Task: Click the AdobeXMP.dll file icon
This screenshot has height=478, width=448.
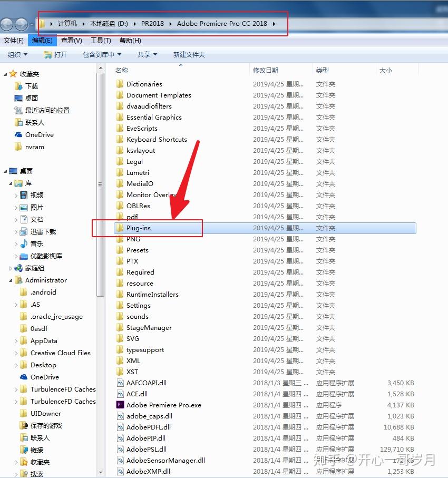Action: 121,471
